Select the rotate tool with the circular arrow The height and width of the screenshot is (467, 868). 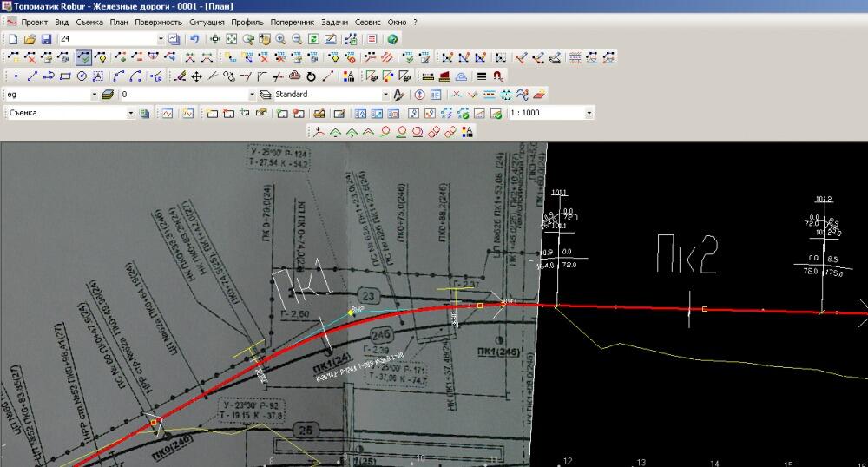click(x=311, y=76)
